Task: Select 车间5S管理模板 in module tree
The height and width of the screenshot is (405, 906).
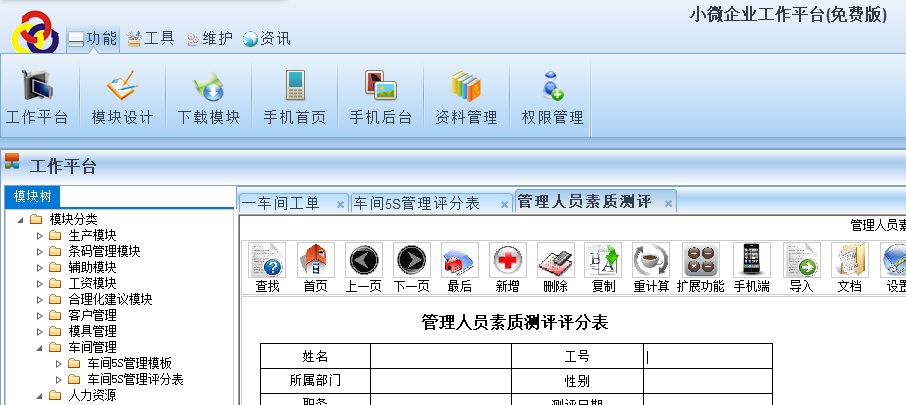Action: click(x=129, y=363)
